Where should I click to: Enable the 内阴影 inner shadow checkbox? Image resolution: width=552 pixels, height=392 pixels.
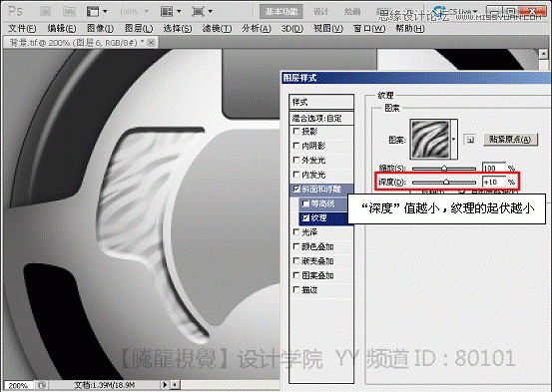[x=296, y=146]
